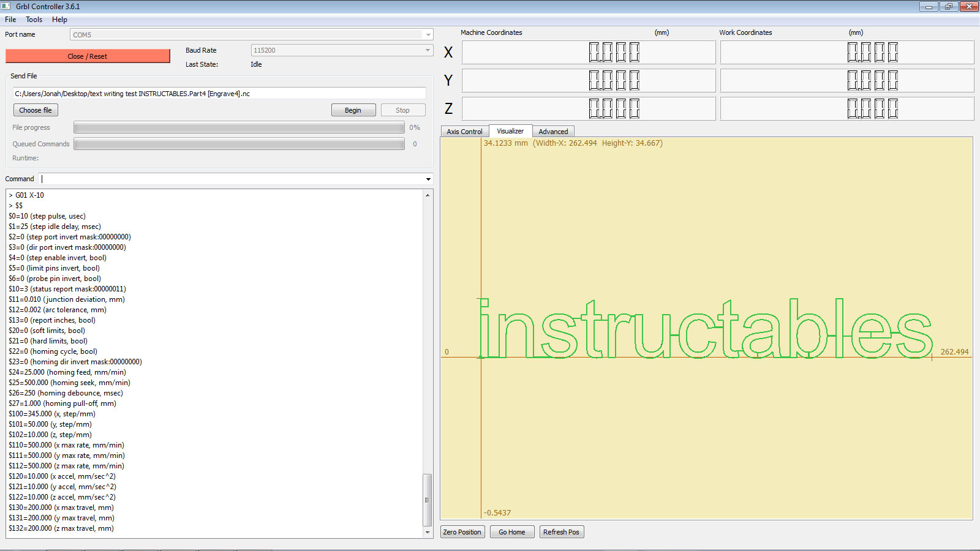This screenshot has width=980, height=551.
Task: Click the '$0=10 (step pulse, usec)' line
Action: pyautogui.click(x=47, y=216)
